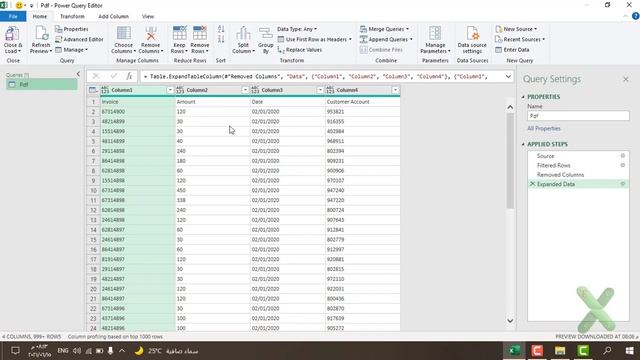Switch to the View tab
Screen dimensions: 640x360
coord(148,16)
